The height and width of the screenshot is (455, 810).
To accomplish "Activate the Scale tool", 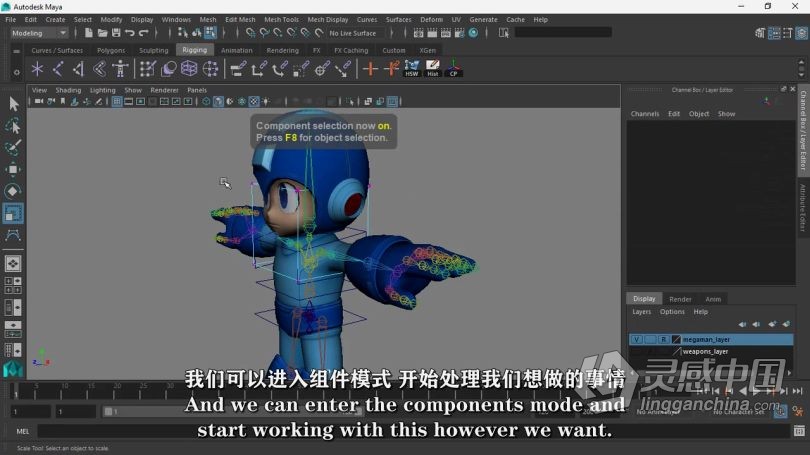I will (13, 213).
